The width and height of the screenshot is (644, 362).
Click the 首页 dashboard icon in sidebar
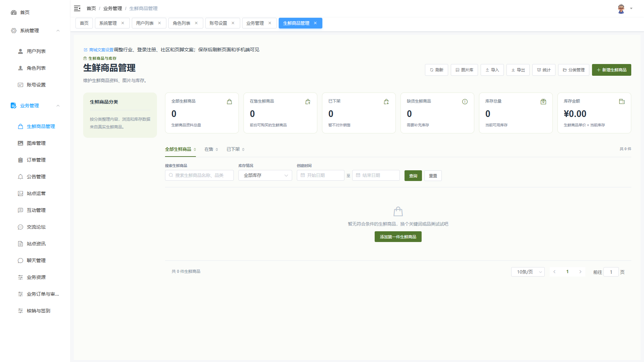14,12
